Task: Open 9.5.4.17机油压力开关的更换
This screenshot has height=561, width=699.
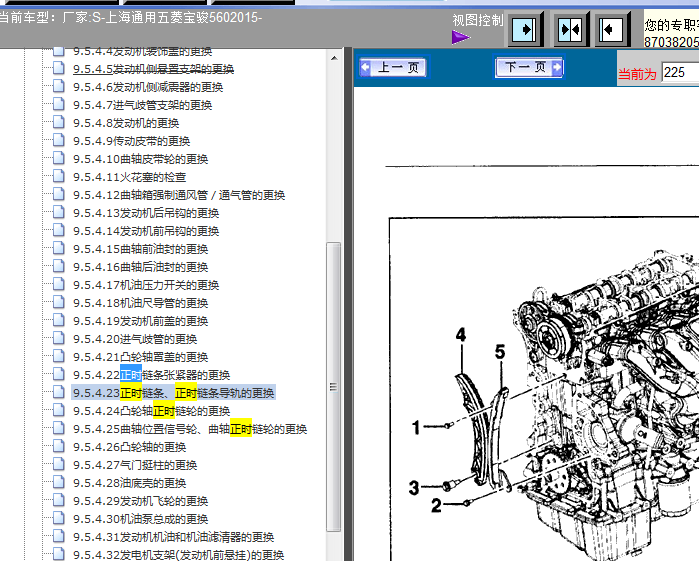Action: point(146,285)
